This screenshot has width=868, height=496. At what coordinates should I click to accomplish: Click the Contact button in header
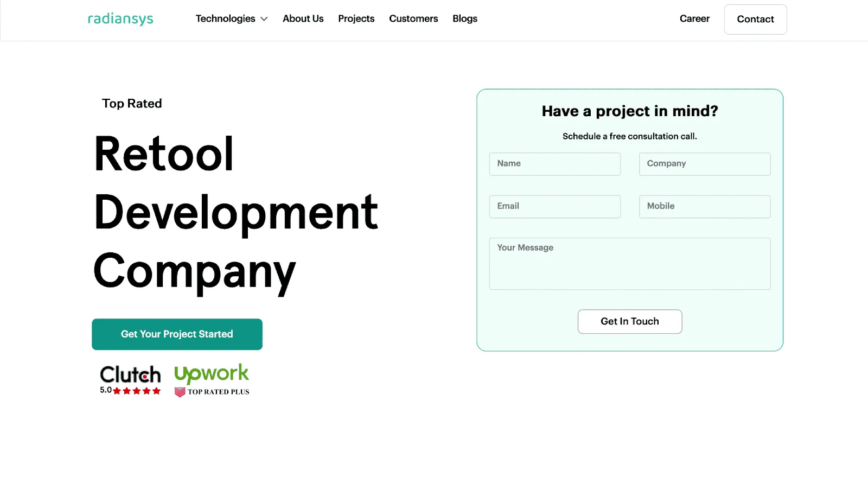755,20
